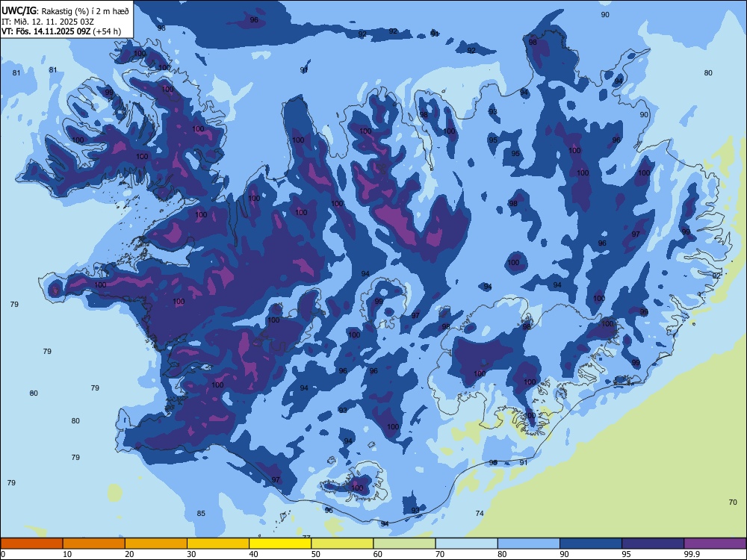
Task: Click the '0' legend scale label
Action: (x=3, y=554)
